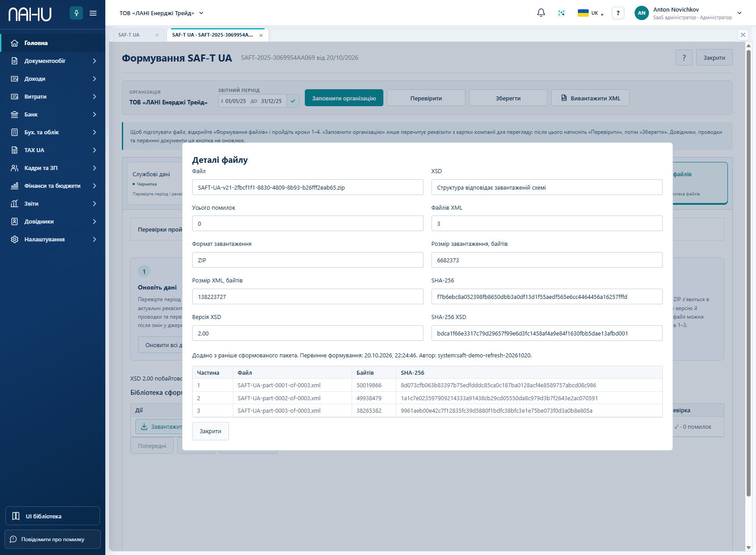This screenshot has height=555, width=756.
Task: Click the AN user avatar
Action: 641,13
